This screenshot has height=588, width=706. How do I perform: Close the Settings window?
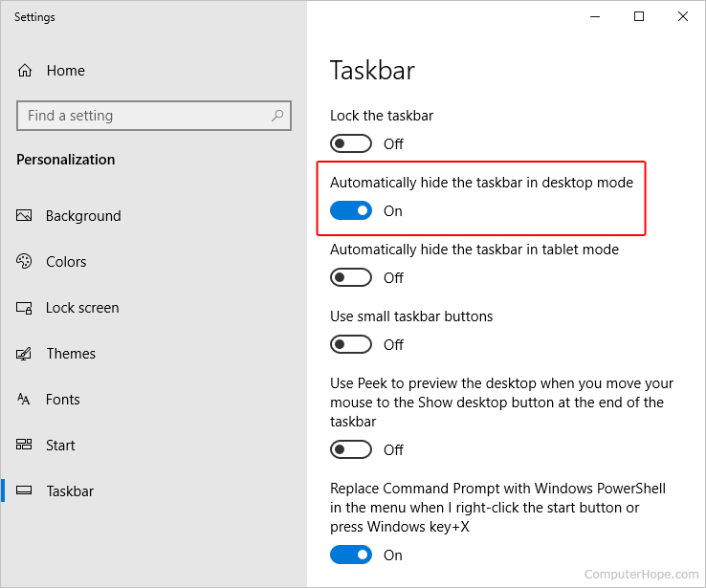click(x=683, y=16)
